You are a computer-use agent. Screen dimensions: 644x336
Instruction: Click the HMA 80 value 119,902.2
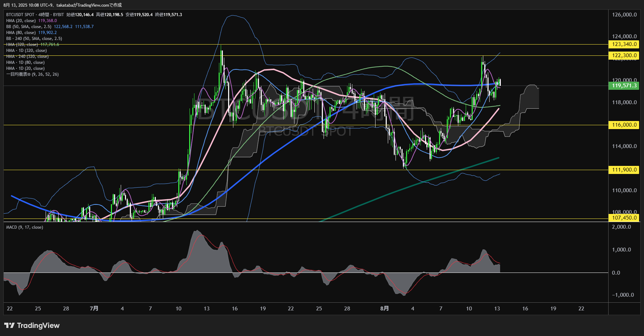[47, 33]
